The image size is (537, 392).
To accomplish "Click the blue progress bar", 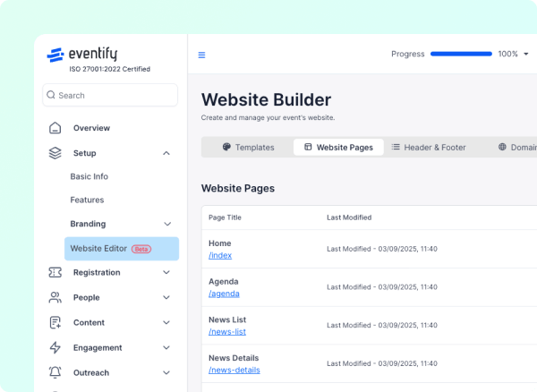I will [461, 54].
